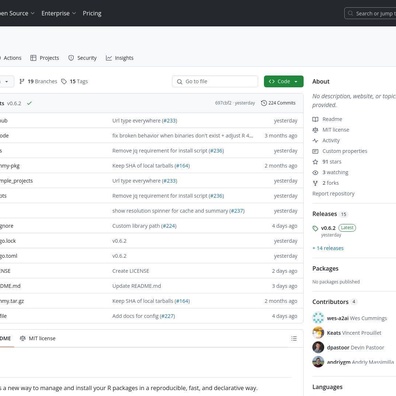View the 19 Branches list
396x396 pixels.
pyautogui.click(x=38, y=81)
